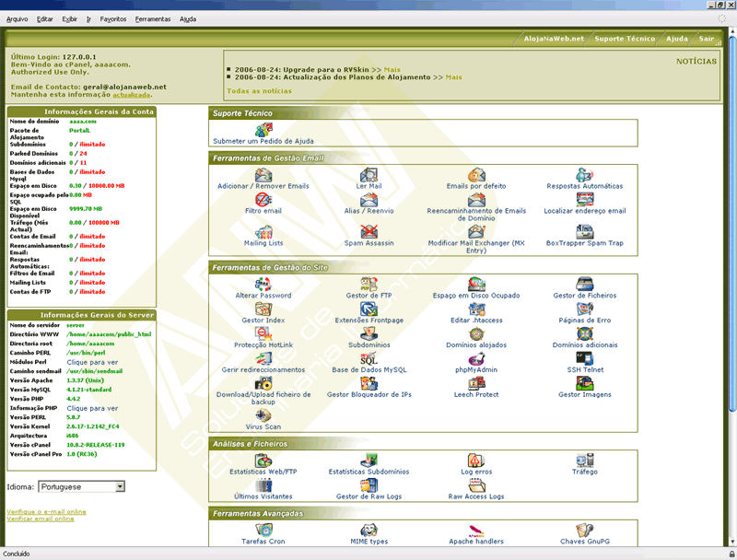
Task: Open the Apache handlers icon
Action: point(476,530)
